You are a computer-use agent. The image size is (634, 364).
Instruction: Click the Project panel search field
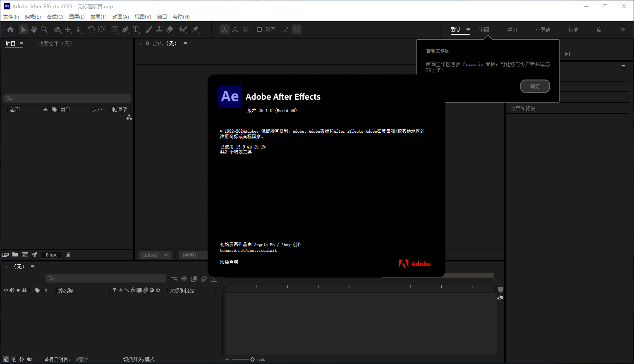[67, 98]
